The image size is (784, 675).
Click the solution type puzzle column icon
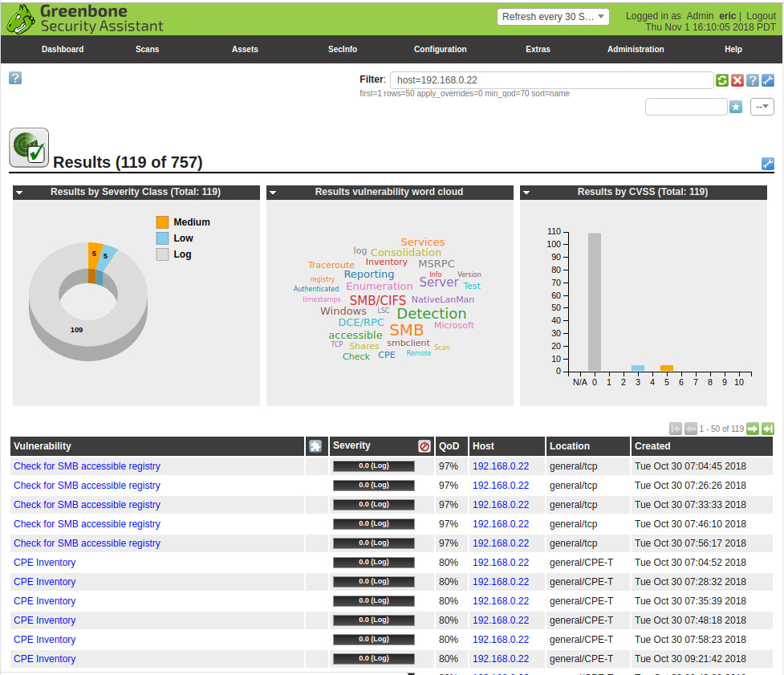316,446
